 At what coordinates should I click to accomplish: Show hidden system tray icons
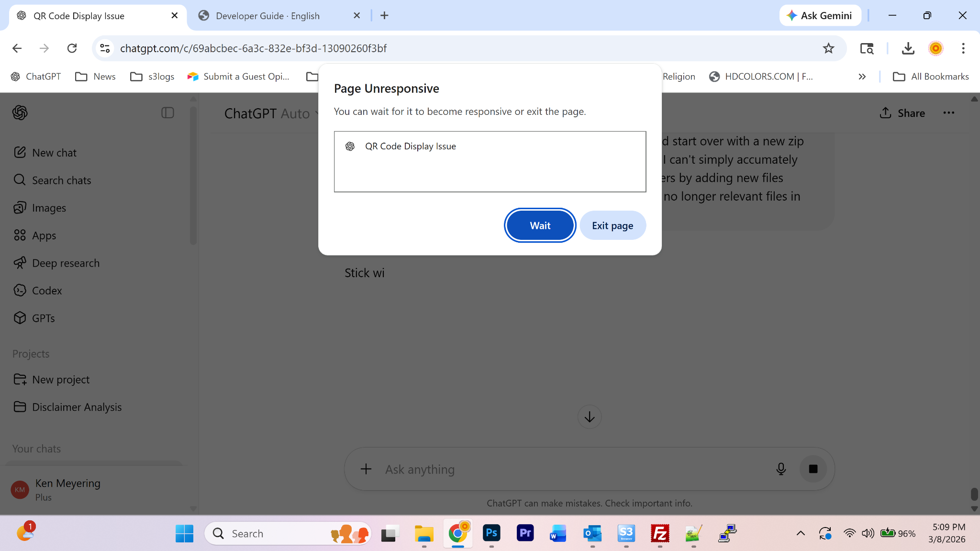pyautogui.click(x=801, y=533)
